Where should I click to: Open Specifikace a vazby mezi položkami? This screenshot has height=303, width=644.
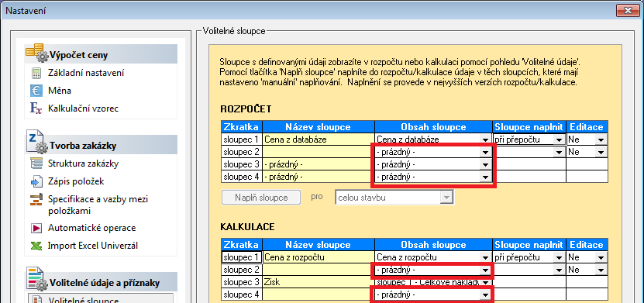[98, 205]
